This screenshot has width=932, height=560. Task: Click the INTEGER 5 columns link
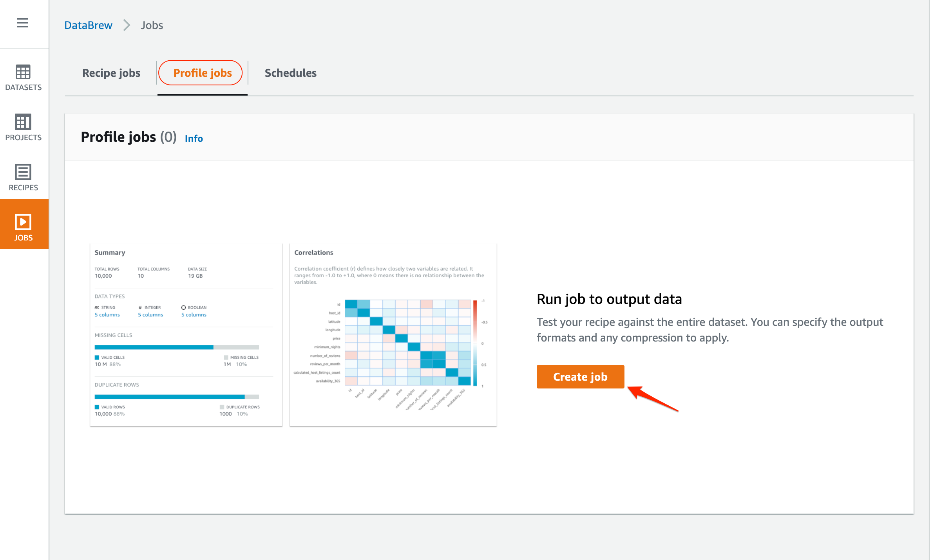tap(150, 314)
